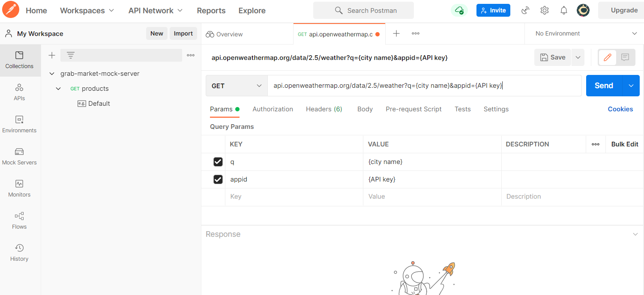Open Explore page

(252, 11)
